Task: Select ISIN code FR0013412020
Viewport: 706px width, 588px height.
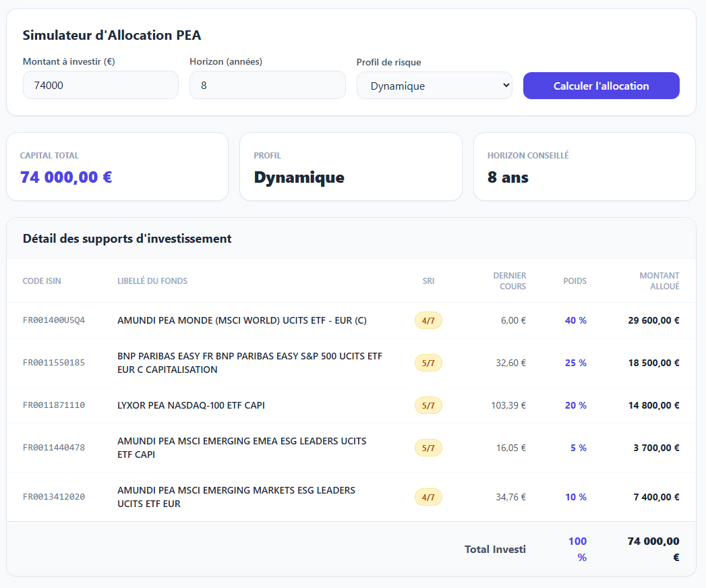Action: pyautogui.click(x=54, y=496)
